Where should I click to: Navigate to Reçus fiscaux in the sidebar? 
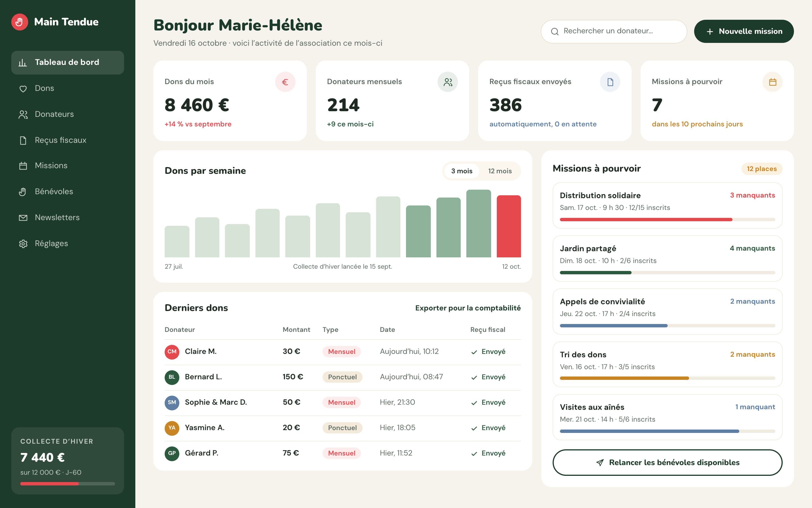click(x=67, y=140)
